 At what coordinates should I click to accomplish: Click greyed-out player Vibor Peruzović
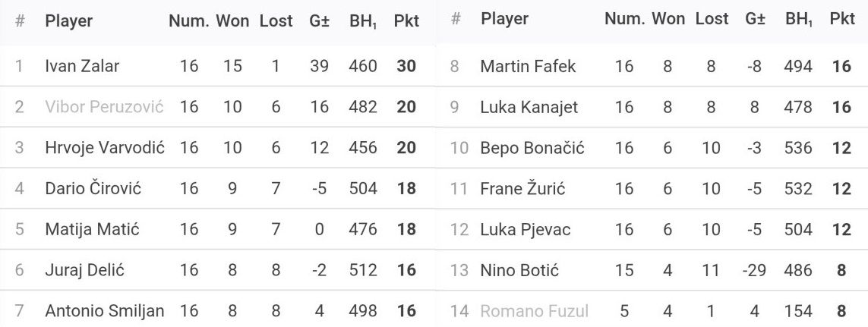pos(104,107)
